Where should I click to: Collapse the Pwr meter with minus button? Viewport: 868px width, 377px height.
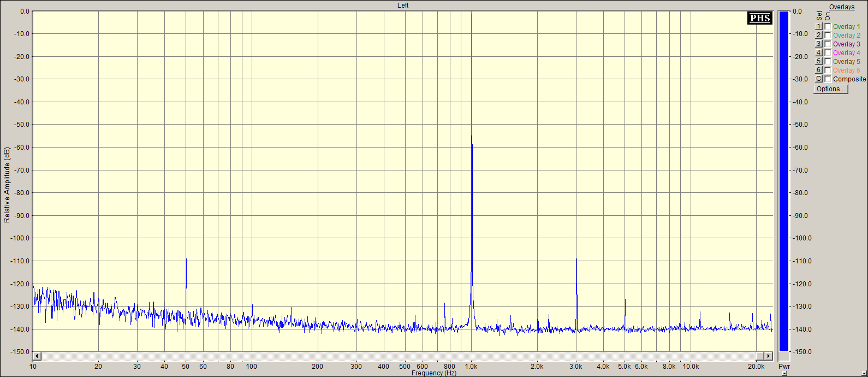784,373
